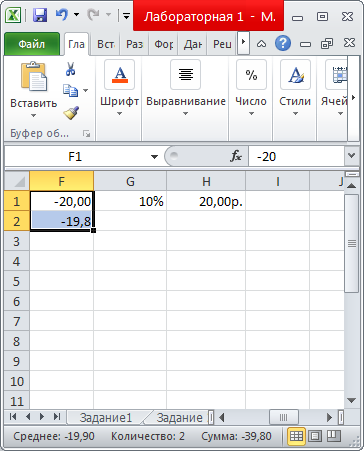Click the Save floppy disk icon
The height and width of the screenshot is (451, 364).
(x=40, y=15)
